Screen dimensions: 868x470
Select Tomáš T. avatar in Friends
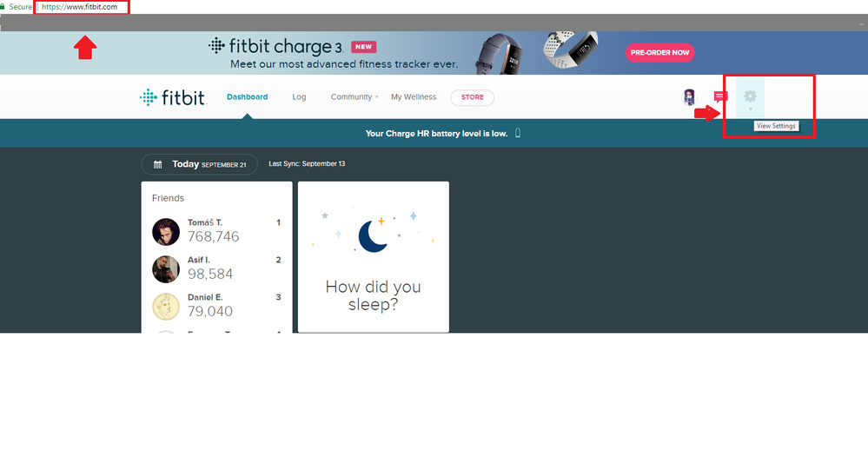click(166, 231)
